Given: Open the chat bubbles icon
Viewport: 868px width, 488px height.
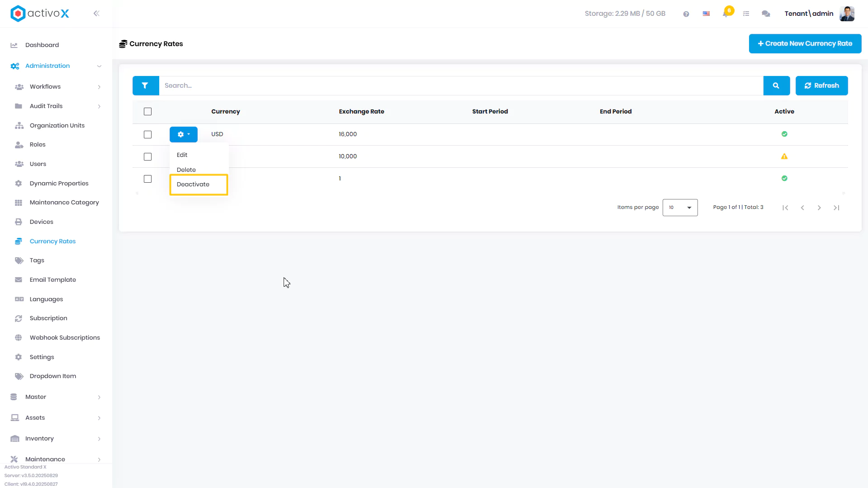Looking at the screenshot, I should coord(766,14).
